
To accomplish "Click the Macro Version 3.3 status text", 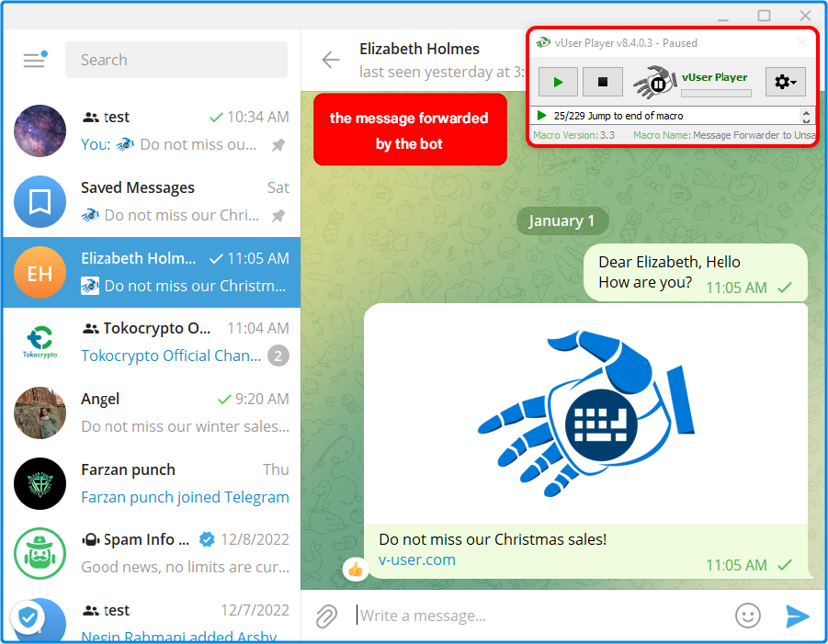I will click(x=573, y=135).
